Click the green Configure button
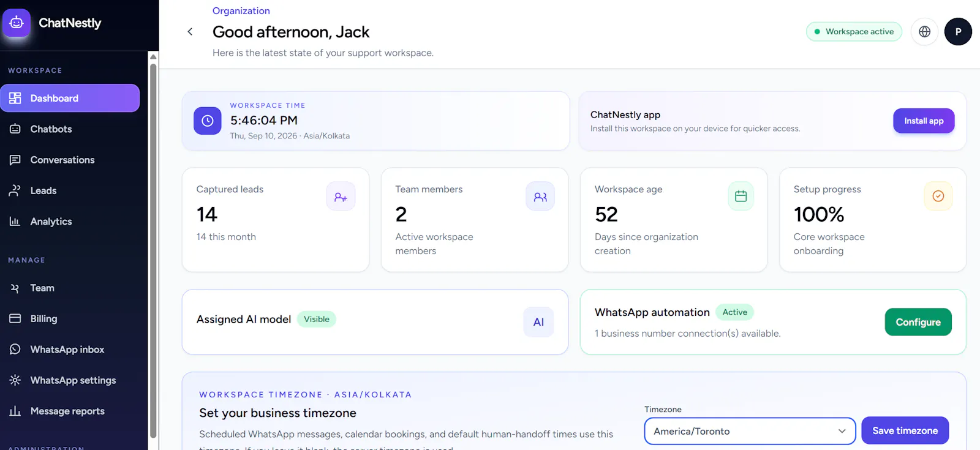 [x=918, y=322]
